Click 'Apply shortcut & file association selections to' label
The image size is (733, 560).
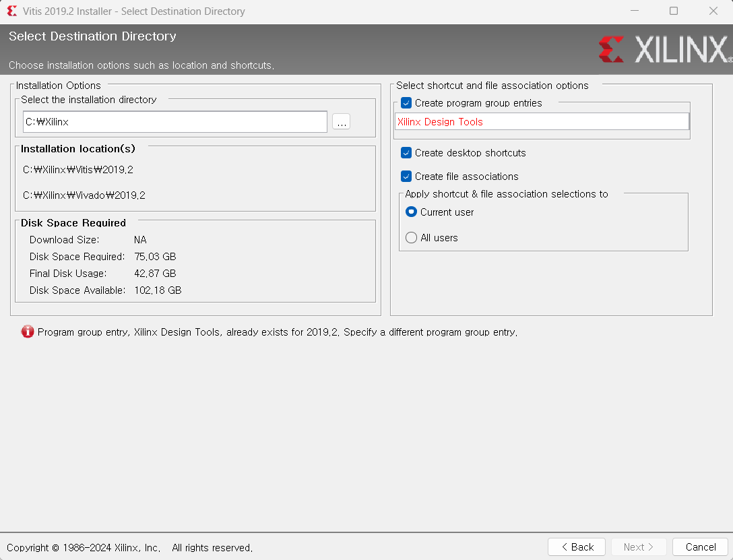point(506,194)
